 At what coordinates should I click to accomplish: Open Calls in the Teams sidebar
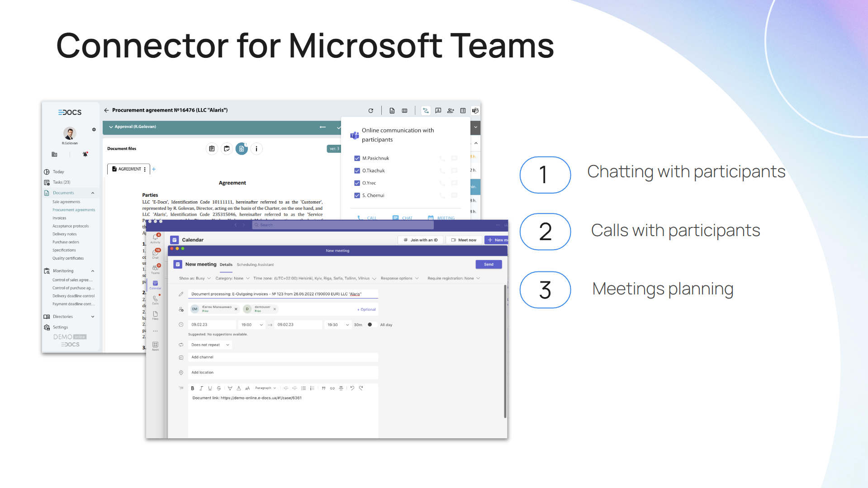click(x=156, y=300)
